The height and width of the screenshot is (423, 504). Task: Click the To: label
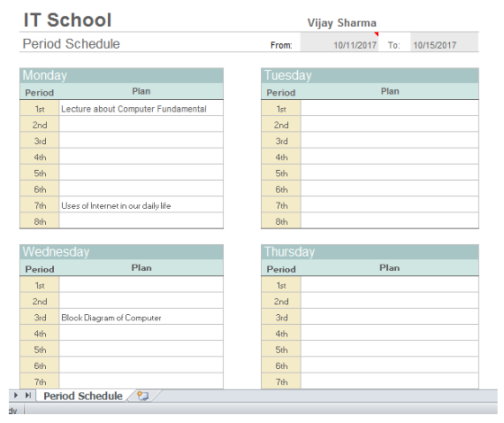click(x=394, y=45)
